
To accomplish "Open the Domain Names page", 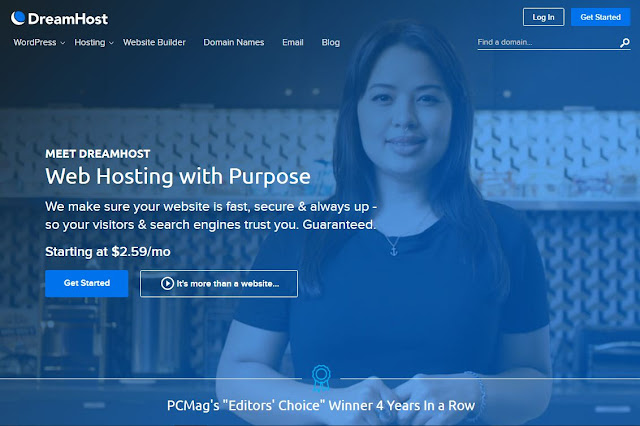I will 234,42.
